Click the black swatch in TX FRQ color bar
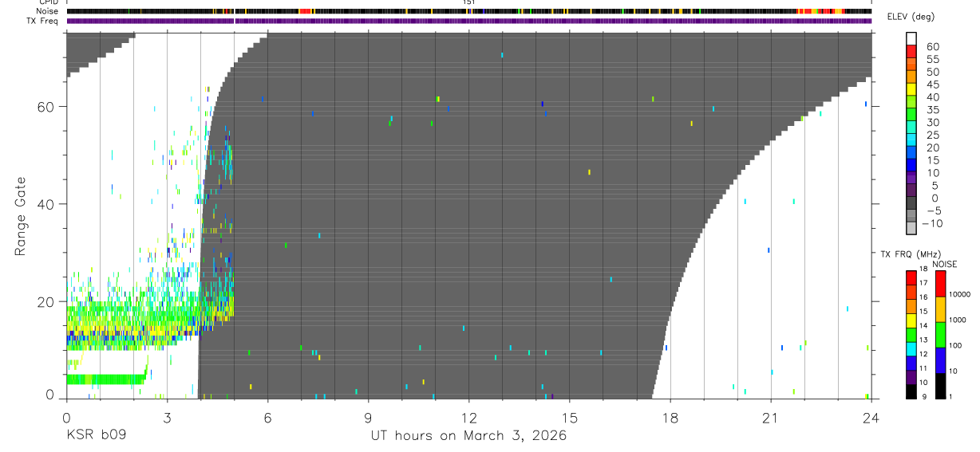 [x=911, y=391]
